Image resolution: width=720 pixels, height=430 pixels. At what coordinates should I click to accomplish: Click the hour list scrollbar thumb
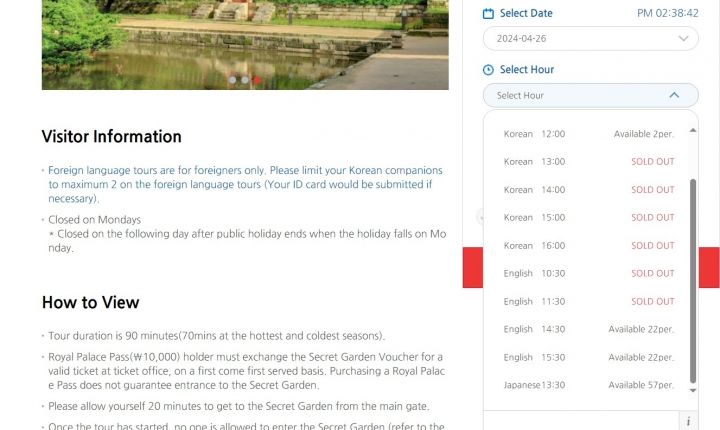tap(693, 281)
